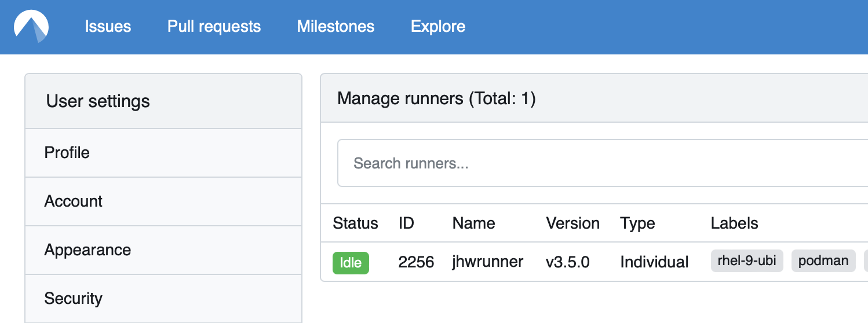Image resolution: width=868 pixels, height=323 pixels.
Task: Click the Type column header
Action: [x=637, y=223]
